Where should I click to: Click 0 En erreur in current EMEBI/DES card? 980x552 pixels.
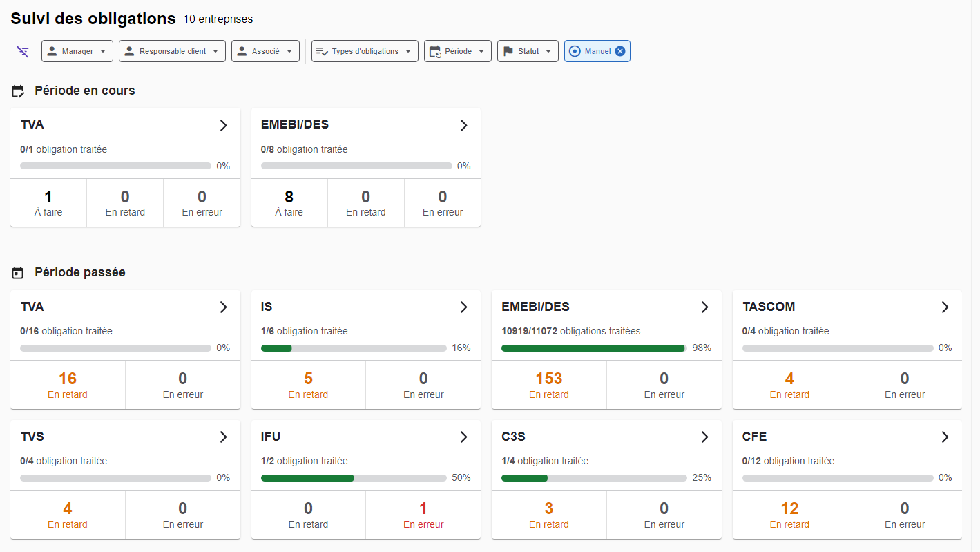443,203
